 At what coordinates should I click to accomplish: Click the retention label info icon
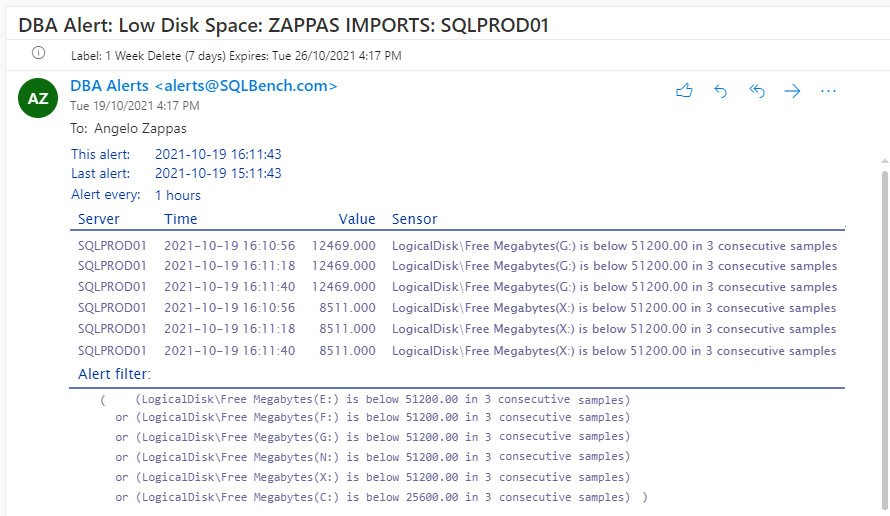39,53
